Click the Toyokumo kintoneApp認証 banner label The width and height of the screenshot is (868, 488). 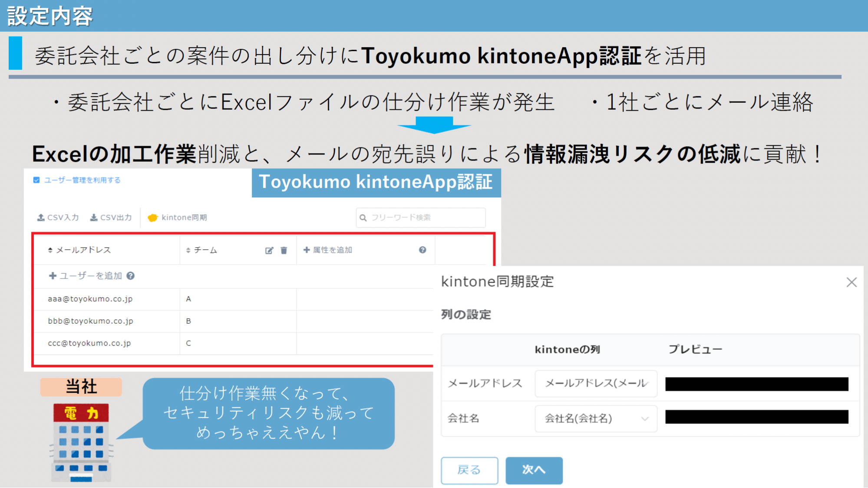[376, 183]
